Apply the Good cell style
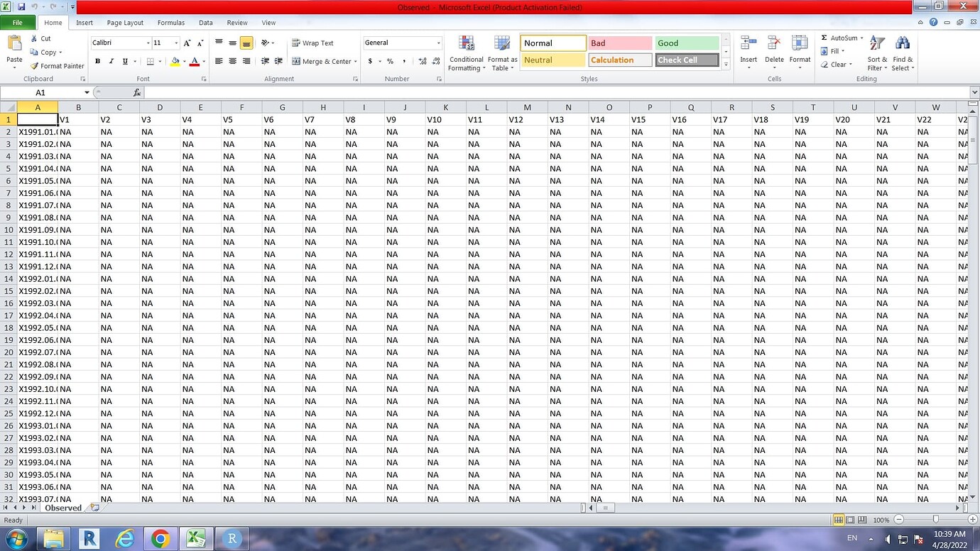The width and height of the screenshot is (980, 551). point(687,43)
